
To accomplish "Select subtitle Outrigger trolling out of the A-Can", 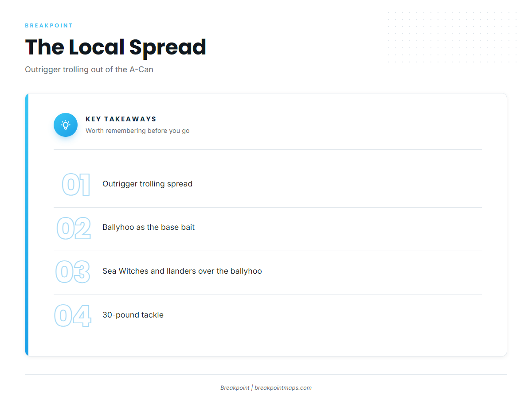I will [89, 70].
